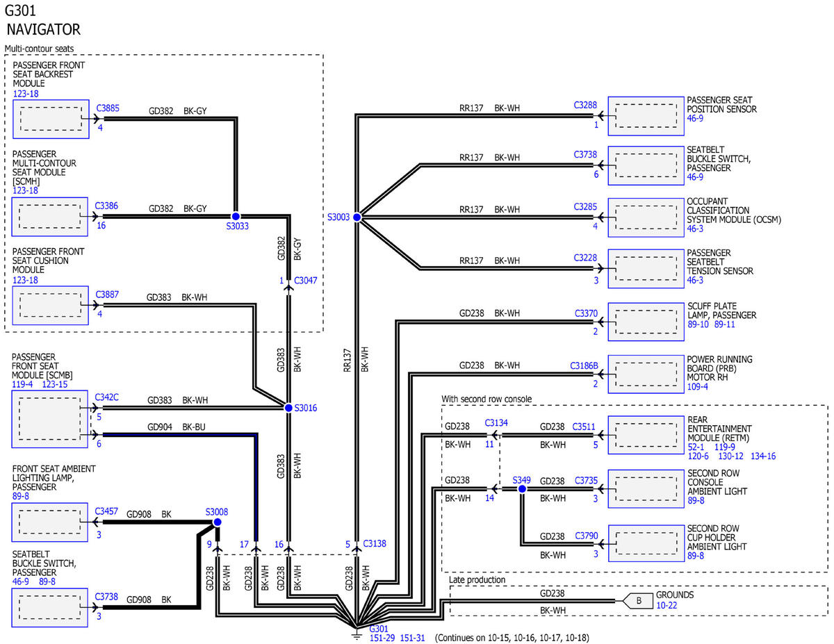
Task: Open connector C3138 link
Action: (x=375, y=543)
